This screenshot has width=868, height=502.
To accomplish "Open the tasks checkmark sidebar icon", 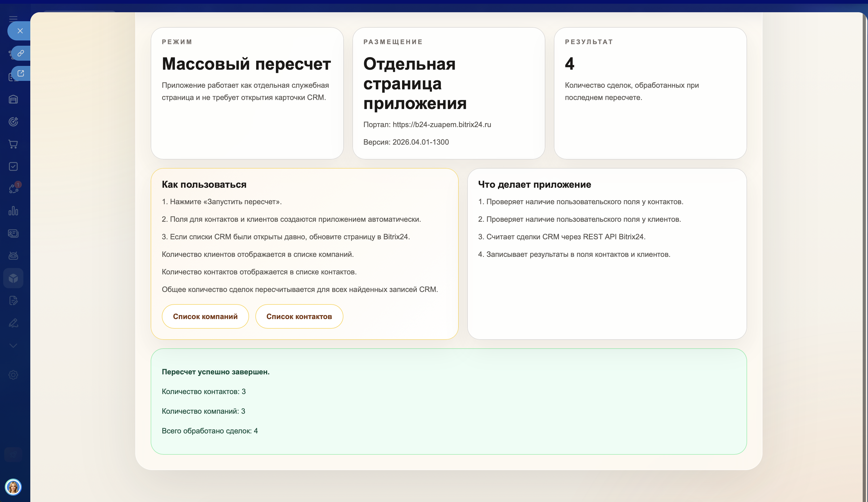I will [13, 166].
